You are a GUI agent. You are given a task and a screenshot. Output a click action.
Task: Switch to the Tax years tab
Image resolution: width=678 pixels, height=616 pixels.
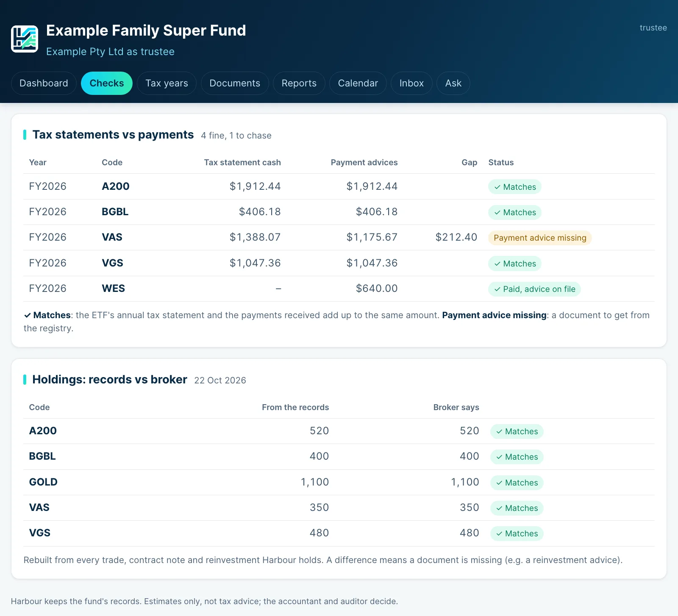[167, 83]
